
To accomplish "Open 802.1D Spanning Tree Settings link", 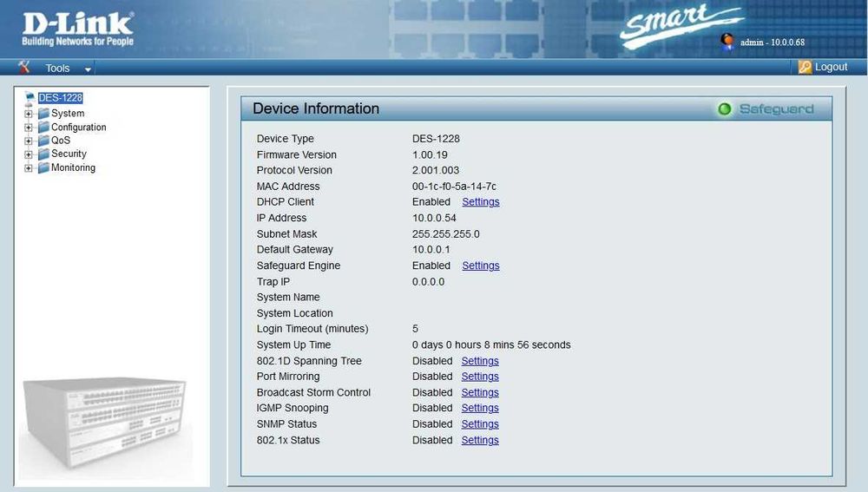I will point(480,361).
